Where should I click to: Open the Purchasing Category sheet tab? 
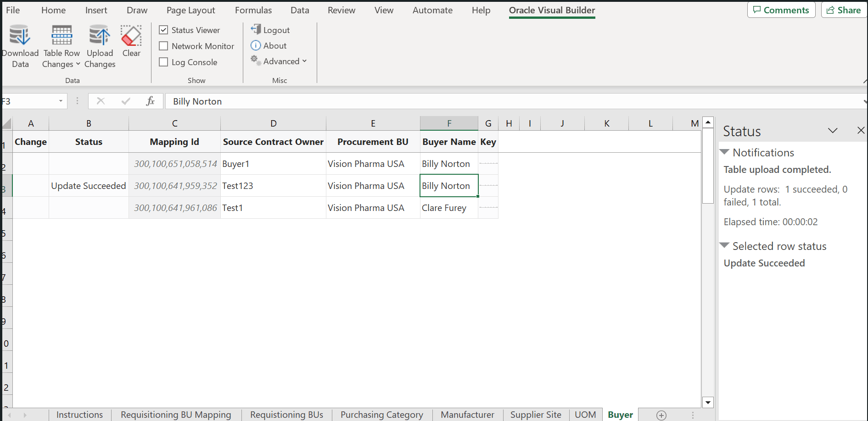point(381,415)
